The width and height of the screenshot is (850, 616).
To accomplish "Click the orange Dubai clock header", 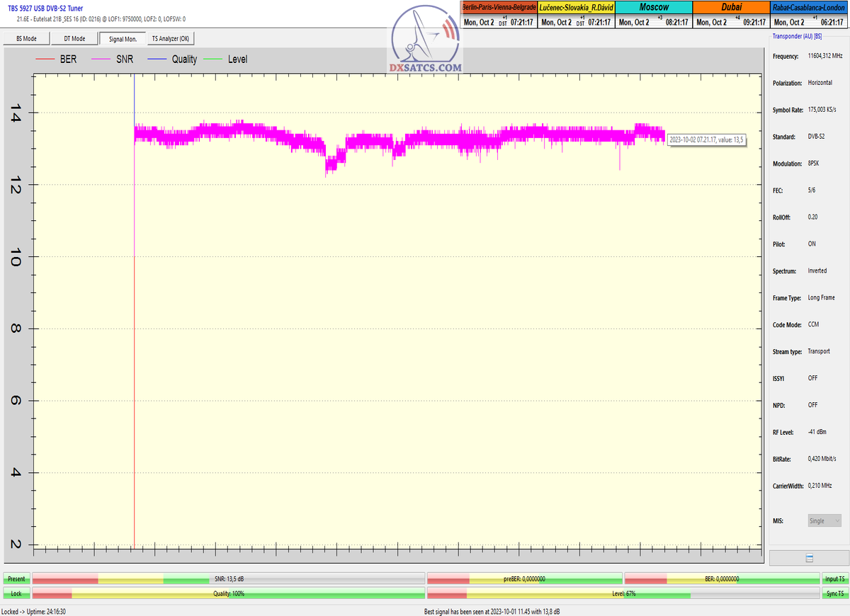I will tap(730, 7).
